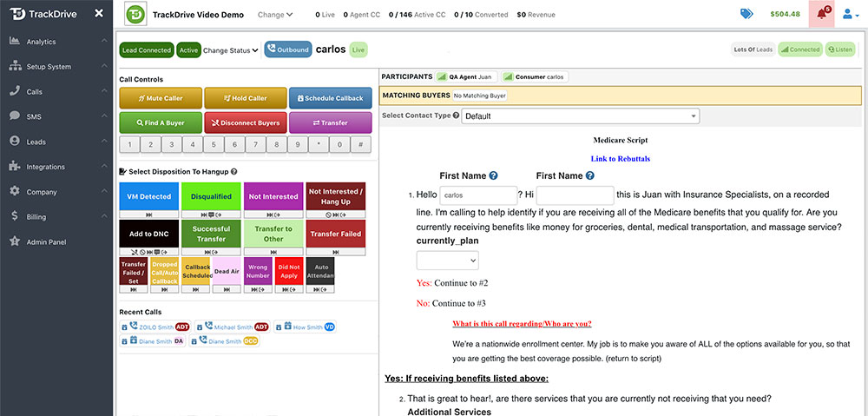The width and height of the screenshot is (868, 416).
Task: Dial the keypad pound key
Action: click(361, 144)
